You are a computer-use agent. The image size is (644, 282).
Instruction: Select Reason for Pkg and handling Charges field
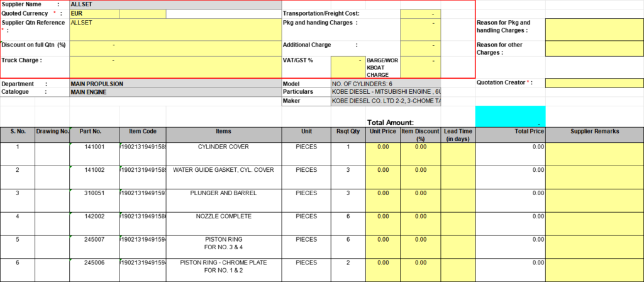click(x=594, y=29)
